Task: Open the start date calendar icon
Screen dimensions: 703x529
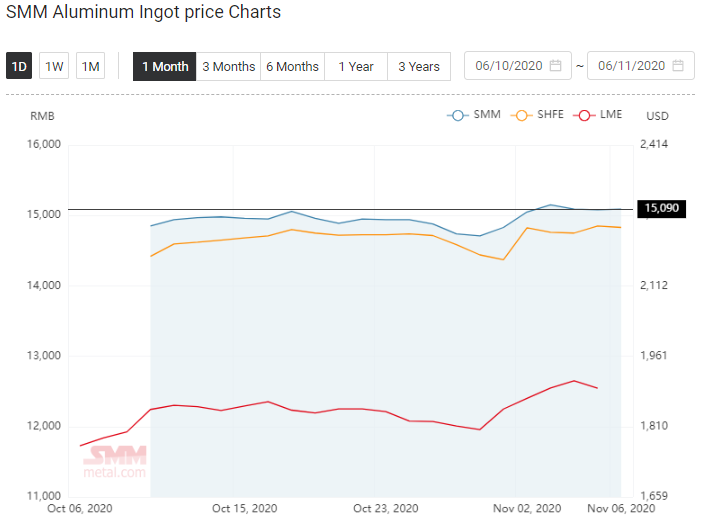Action: click(x=555, y=66)
